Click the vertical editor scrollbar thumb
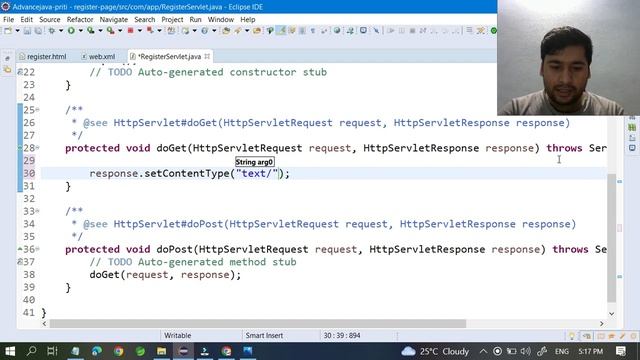Image resolution: width=640 pixels, height=360 pixels. pyautogui.click(x=611, y=238)
